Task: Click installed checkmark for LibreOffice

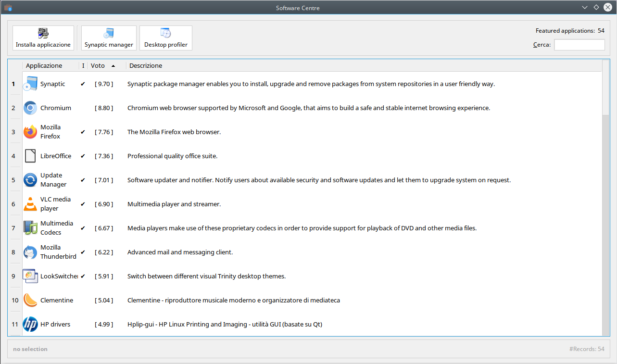Action: 83,156
